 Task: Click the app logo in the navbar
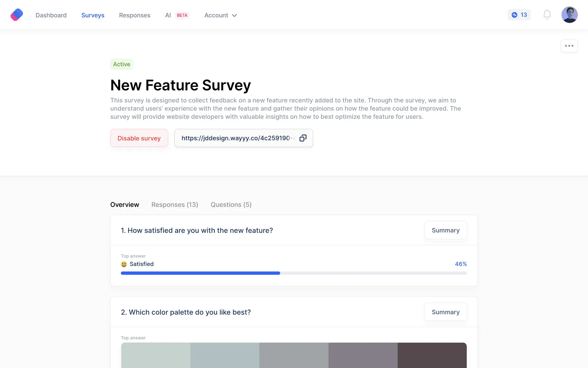(17, 15)
